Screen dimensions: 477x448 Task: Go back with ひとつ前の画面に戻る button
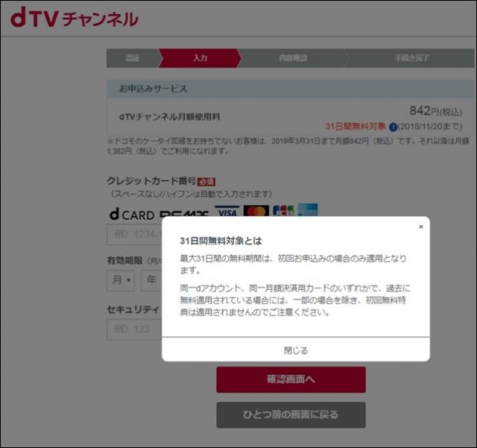291,414
